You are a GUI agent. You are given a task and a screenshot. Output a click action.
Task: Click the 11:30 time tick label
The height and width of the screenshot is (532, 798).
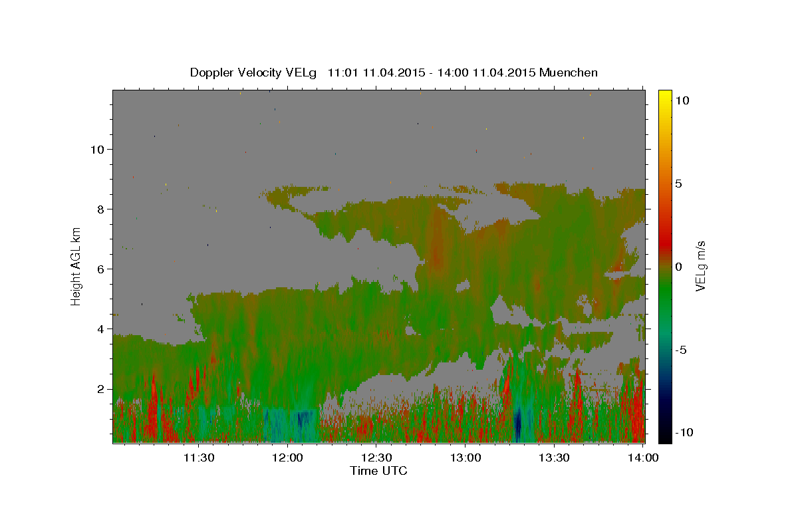(x=198, y=458)
